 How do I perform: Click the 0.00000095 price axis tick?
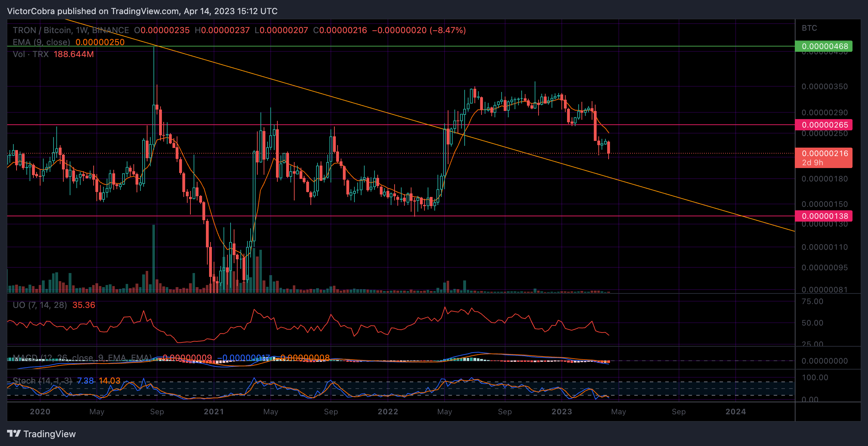(x=825, y=267)
